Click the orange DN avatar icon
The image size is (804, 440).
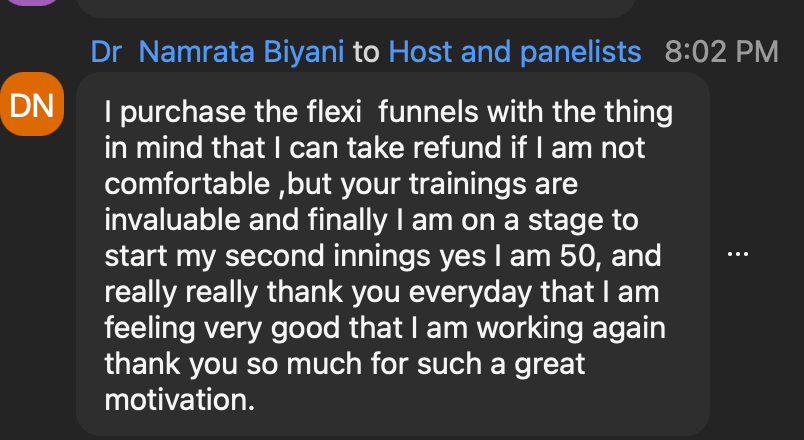point(33,104)
